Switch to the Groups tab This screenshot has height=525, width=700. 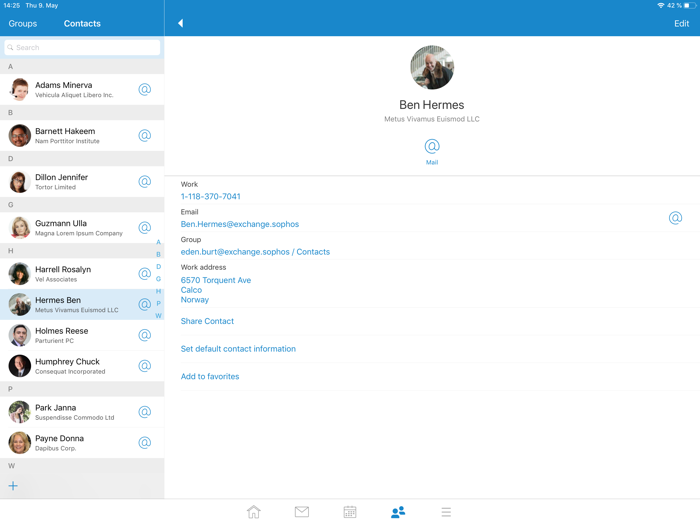[23, 24]
